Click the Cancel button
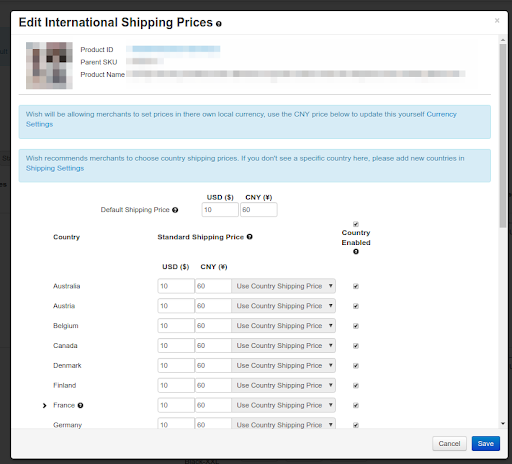Image resolution: width=512 pixels, height=464 pixels. click(449, 444)
